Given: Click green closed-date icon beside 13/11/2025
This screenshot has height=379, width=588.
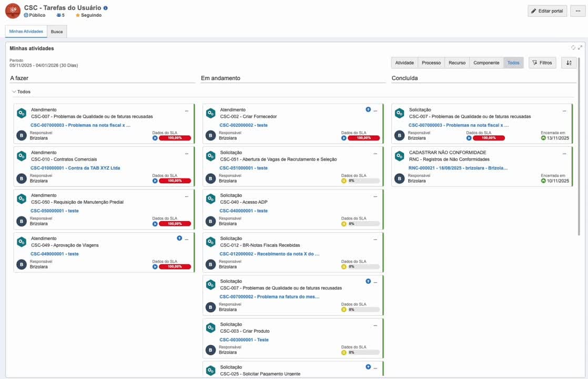Looking at the screenshot, I should click(543, 138).
